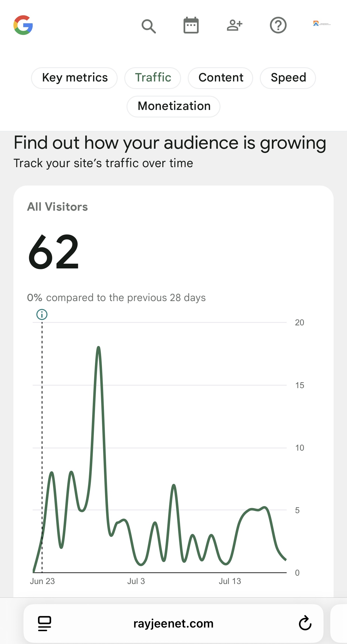The height and width of the screenshot is (644, 347).
Task: Click the dashed Jun 23 marker line
Action: [x=42, y=446]
